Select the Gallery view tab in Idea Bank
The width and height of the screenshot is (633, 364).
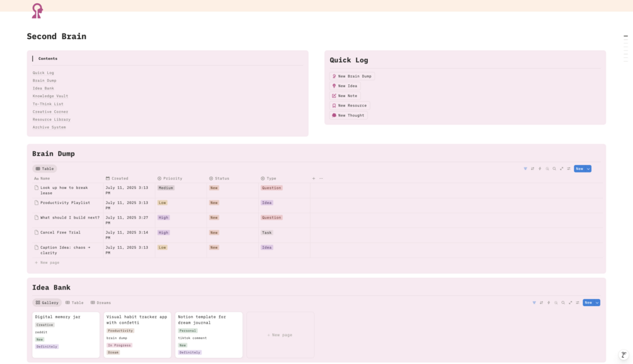[x=47, y=303]
